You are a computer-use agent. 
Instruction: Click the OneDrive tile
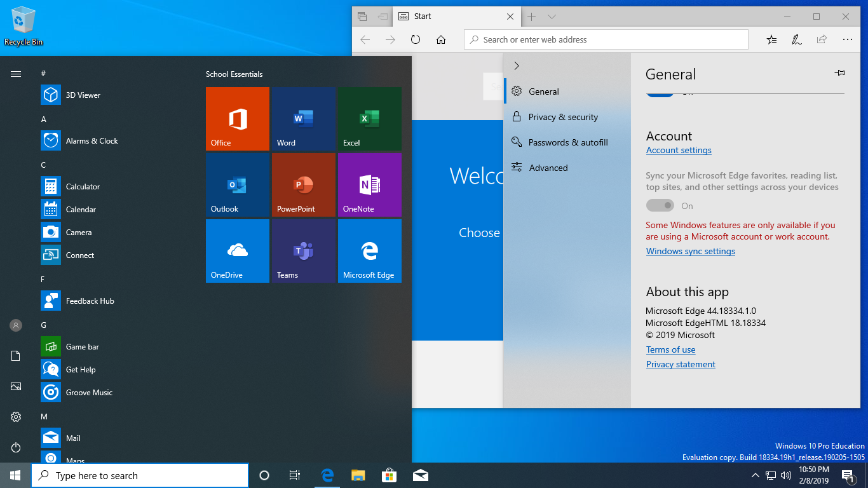(x=238, y=251)
